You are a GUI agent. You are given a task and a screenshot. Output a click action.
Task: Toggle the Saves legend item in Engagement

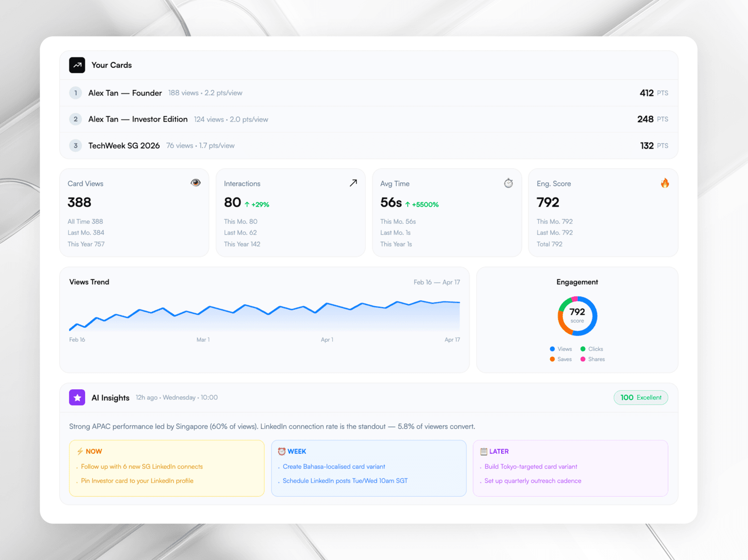point(561,359)
